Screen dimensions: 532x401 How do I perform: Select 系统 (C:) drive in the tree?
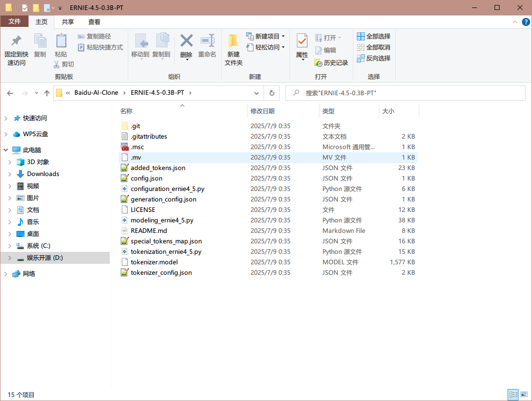pos(38,246)
